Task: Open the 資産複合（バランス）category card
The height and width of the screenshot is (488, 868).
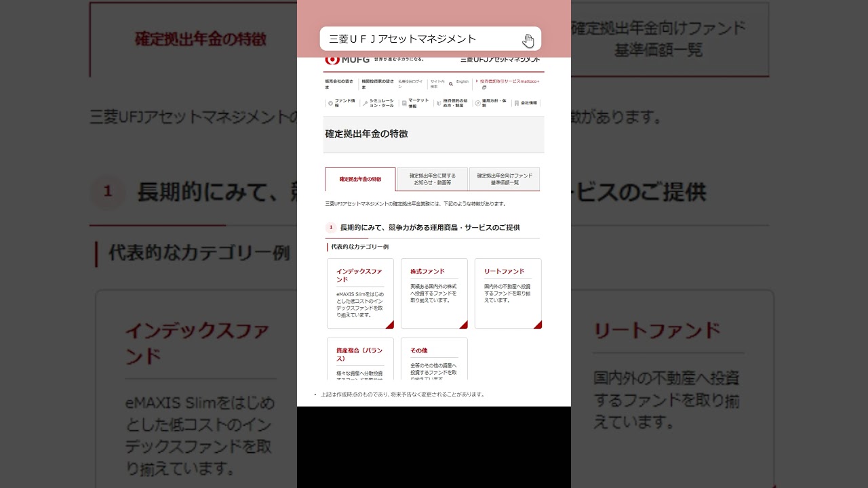Action: click(x=360, y=358)
